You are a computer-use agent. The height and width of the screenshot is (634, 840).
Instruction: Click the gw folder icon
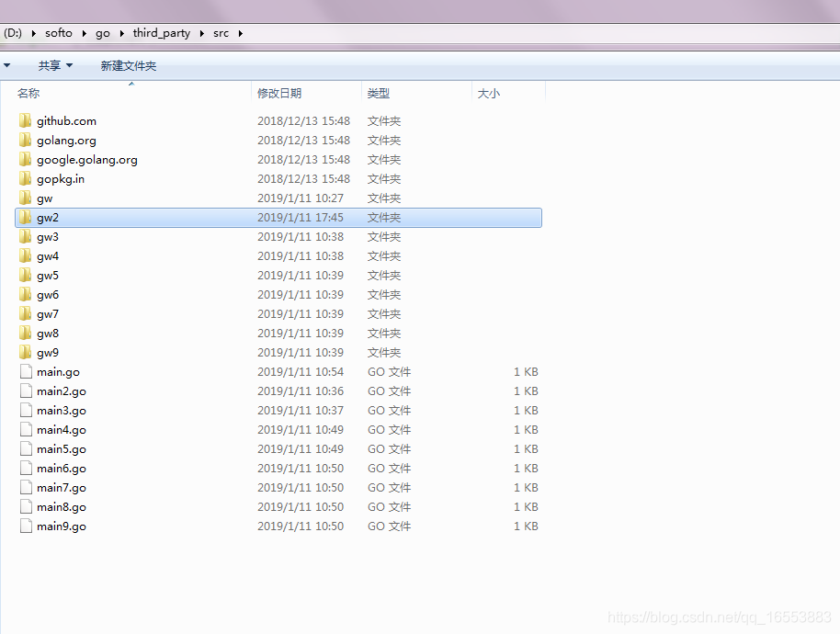coord(25,198)
